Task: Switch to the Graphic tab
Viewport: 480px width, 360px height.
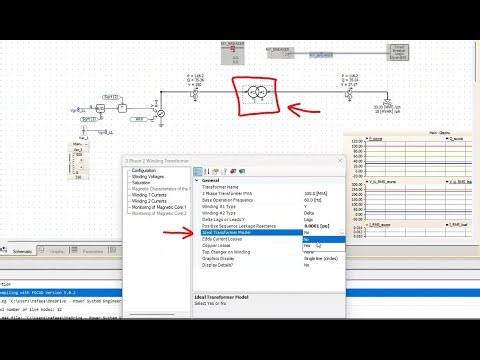Action: tap(57, 251)
